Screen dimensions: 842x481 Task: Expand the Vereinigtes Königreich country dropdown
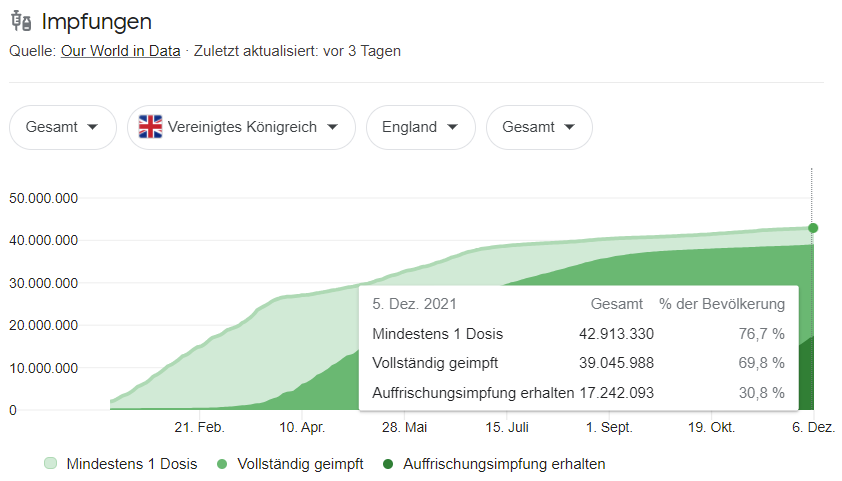tap(241, 127)
